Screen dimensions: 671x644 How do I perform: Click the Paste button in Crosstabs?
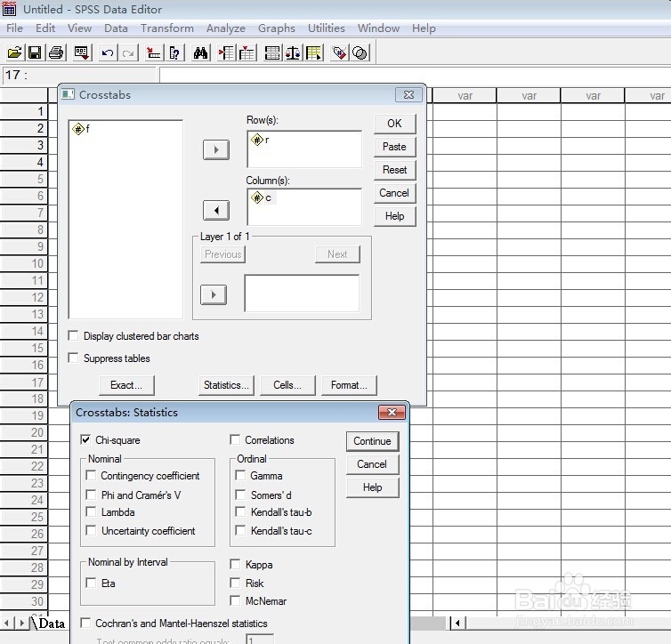pyautogui.click(x=394, y=147)
